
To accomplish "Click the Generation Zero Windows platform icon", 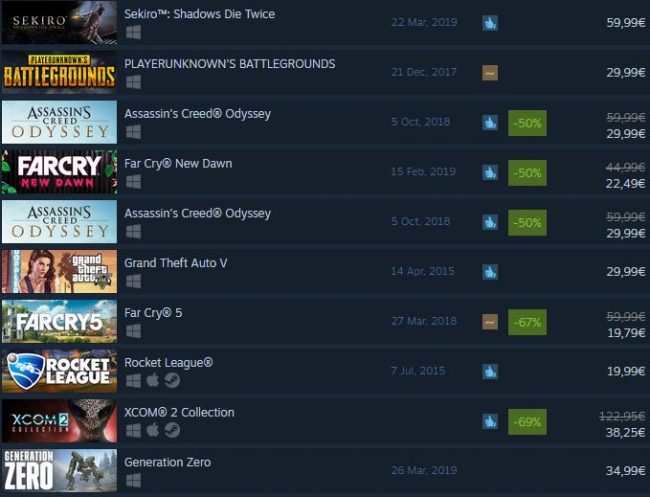I will pos(133,480).
